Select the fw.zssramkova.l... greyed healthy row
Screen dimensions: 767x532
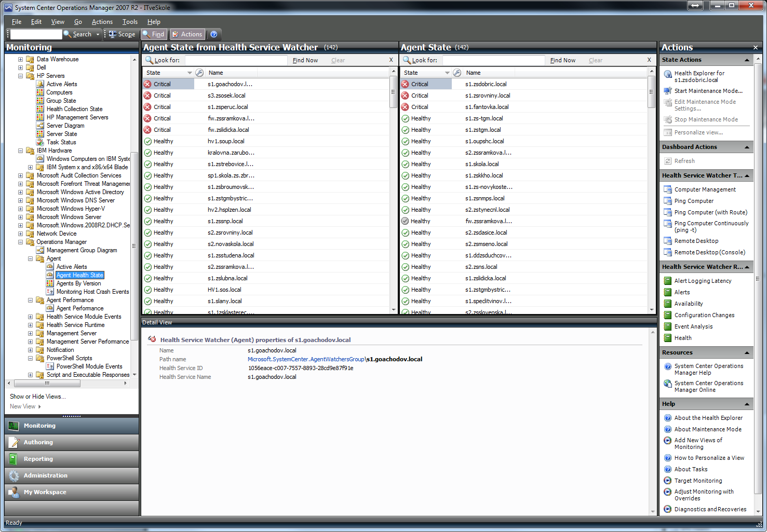523,221
